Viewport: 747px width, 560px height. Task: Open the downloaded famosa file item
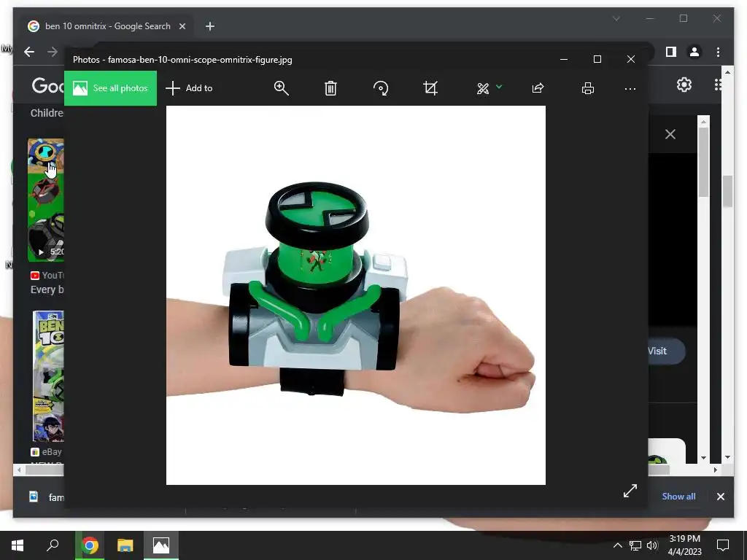pyautogui.click(x=45, y=497)
